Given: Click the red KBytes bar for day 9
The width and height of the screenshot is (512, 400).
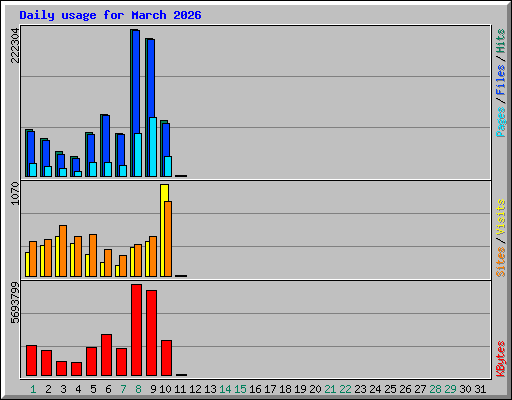Looking at the screenshot, I should (151, 333).
